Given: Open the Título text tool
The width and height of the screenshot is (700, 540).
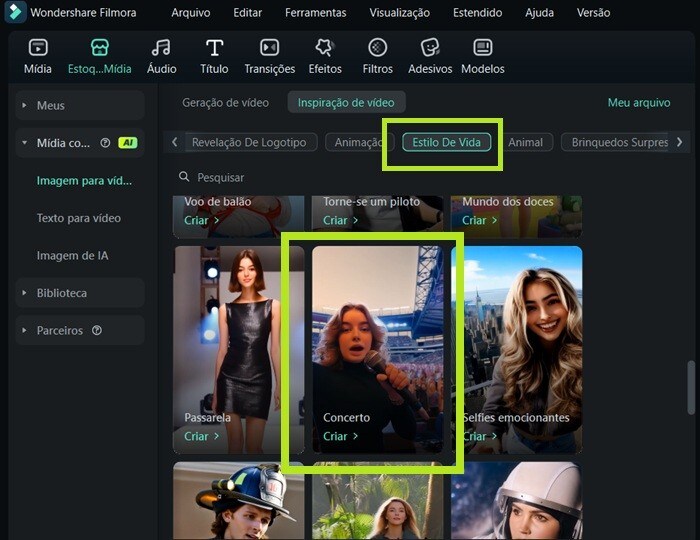Looking at the screenshot, I should [214, 48].
